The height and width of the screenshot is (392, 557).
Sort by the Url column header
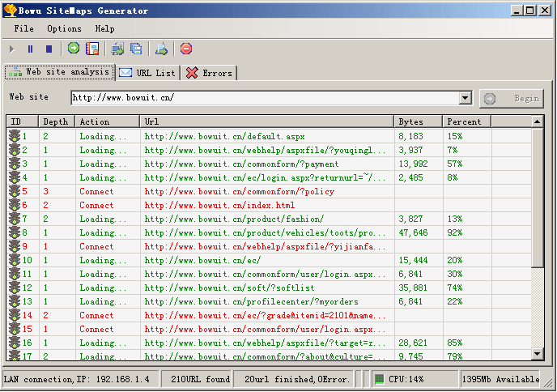pos(267,121)
